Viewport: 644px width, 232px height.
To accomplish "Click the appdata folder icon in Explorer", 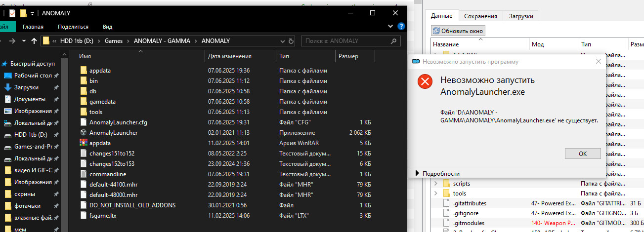I will 83,71.
